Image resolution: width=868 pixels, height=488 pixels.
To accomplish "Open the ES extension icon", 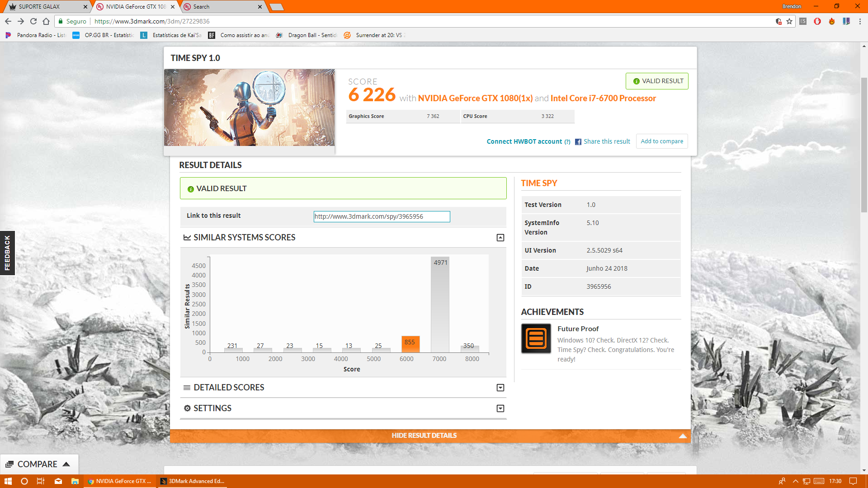I will pyautogui.click(x=803, y=21).
